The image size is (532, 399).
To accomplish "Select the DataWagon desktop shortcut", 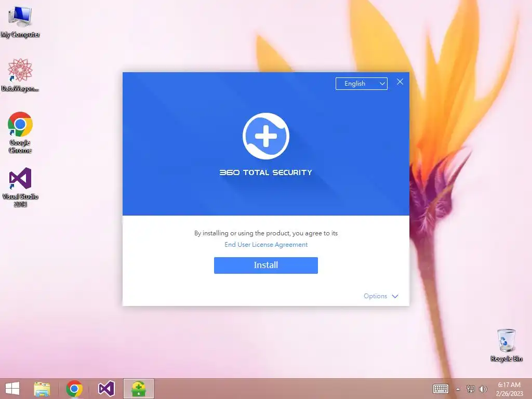I will pos(20,75).
